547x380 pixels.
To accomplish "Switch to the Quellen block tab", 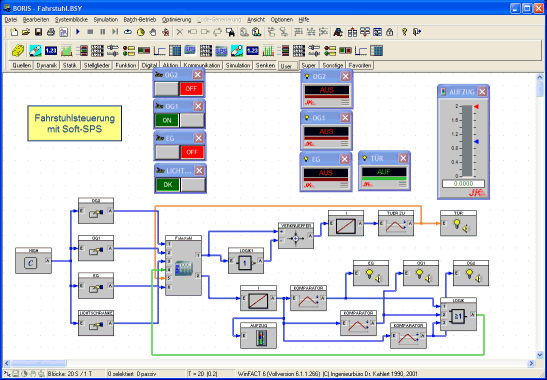I will (21, 65).
